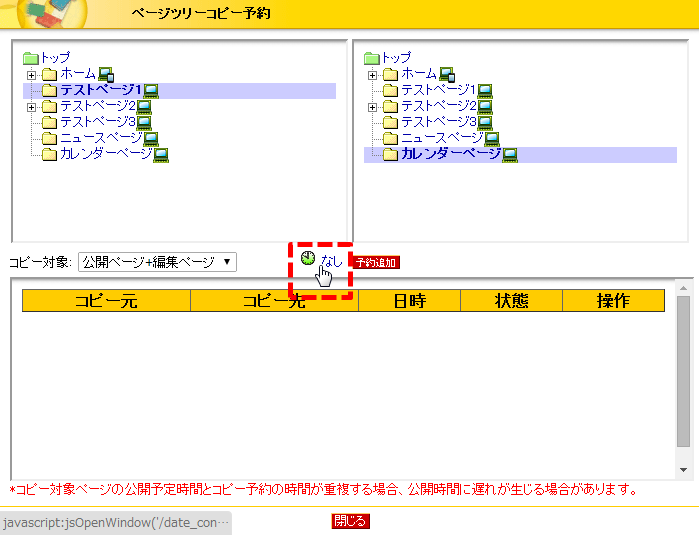Click the ページツリーコピー予約 title

[x=201, y=13]
